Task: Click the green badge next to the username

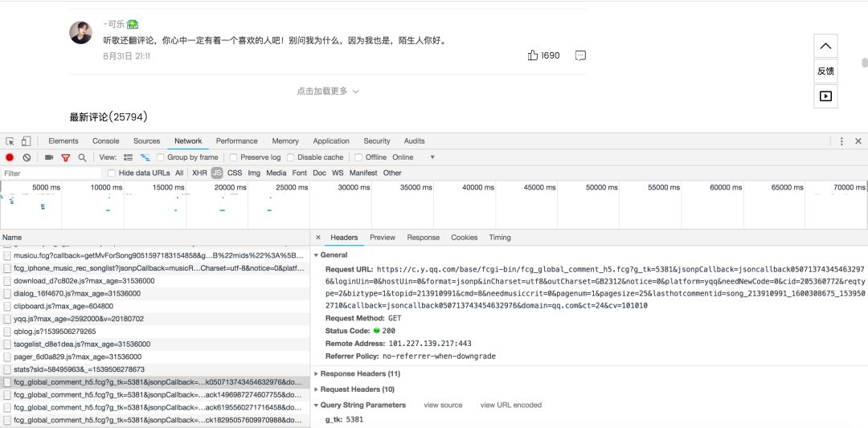Action: pos(133,24)
